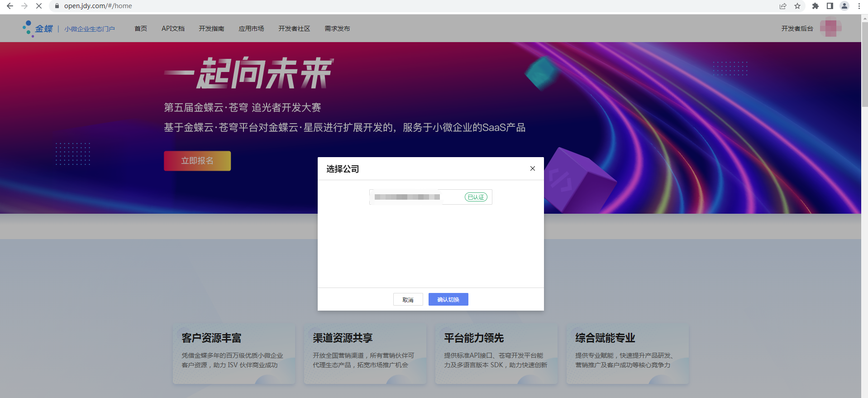The image size is (868, 398).
Task: Click the 综合赋能专业 card
Action: click(x=628, y=354)
